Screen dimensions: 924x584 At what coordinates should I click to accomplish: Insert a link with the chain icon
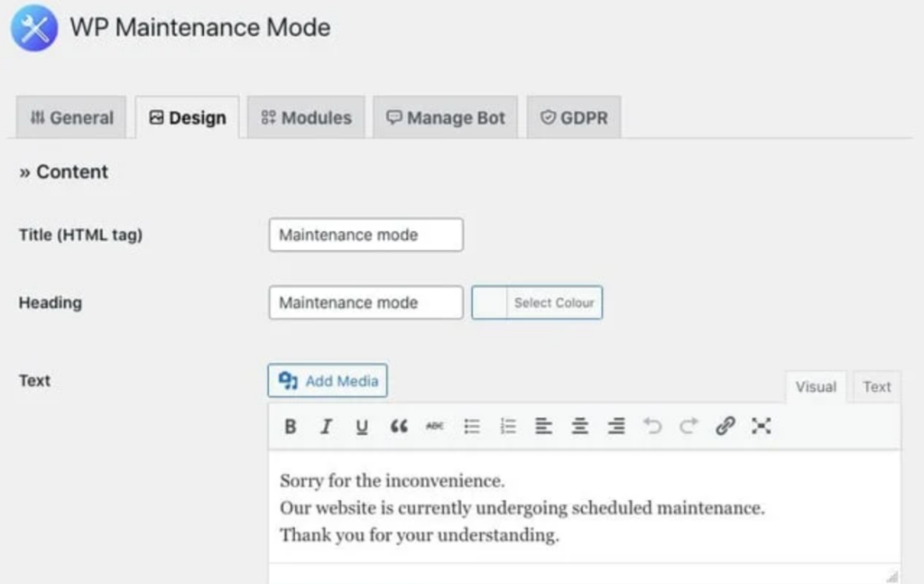click(725, 426)
